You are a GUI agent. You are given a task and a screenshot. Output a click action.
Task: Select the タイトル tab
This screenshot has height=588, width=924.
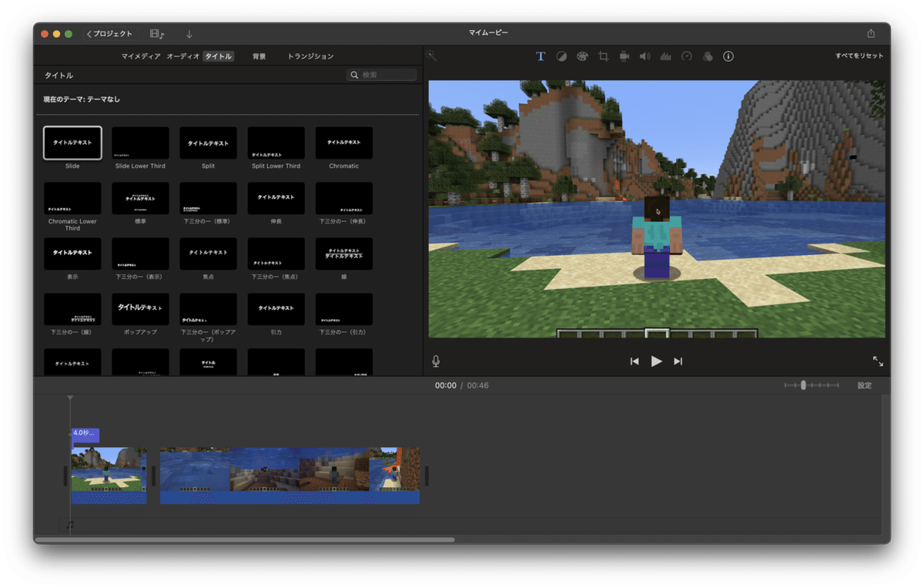tap(219, 56)
